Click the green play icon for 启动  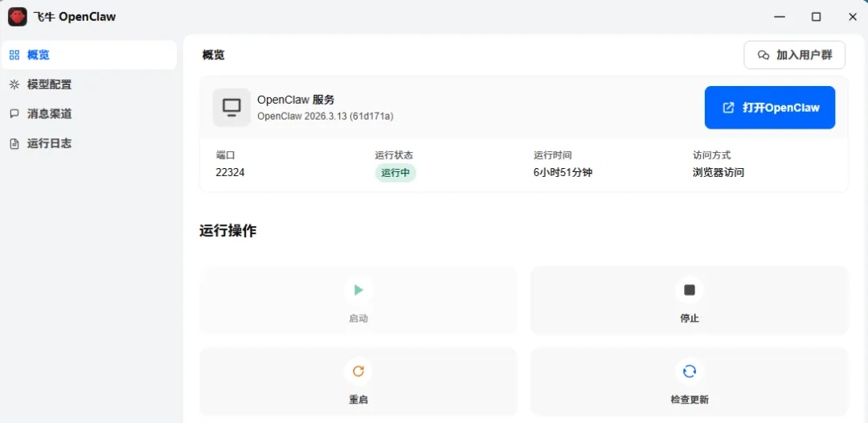[358, 290]
